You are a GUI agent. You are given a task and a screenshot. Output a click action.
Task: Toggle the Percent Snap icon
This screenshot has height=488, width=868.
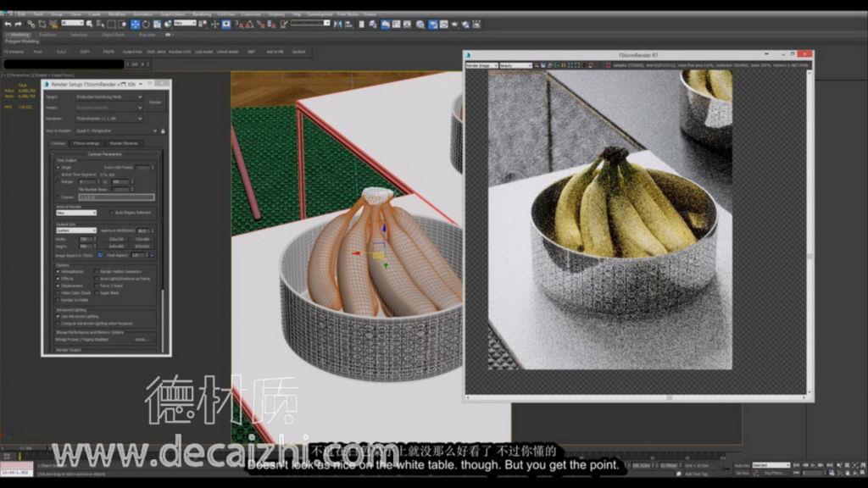pos(260,25)
